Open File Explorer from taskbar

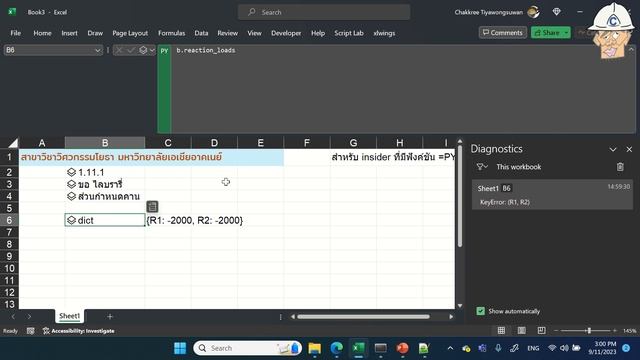(x=315, y=348)
